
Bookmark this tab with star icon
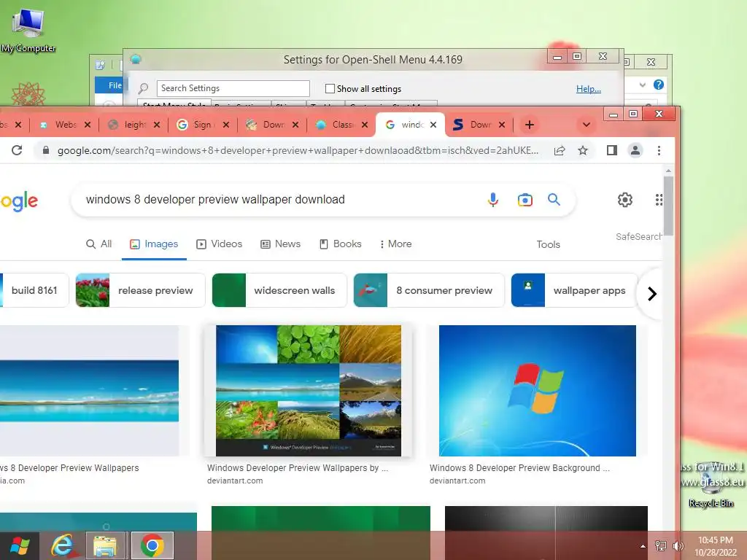pos(583,150)
